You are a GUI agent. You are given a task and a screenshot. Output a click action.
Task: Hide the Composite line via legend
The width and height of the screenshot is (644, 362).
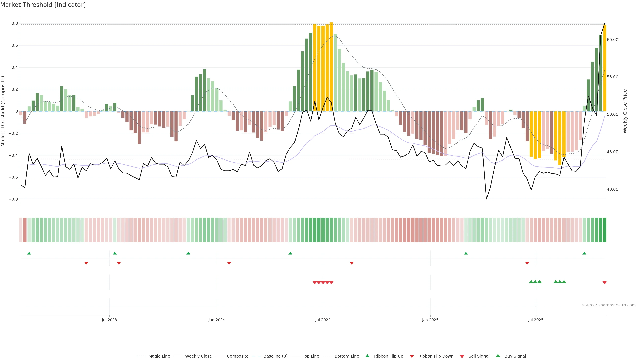pos(237,356)
